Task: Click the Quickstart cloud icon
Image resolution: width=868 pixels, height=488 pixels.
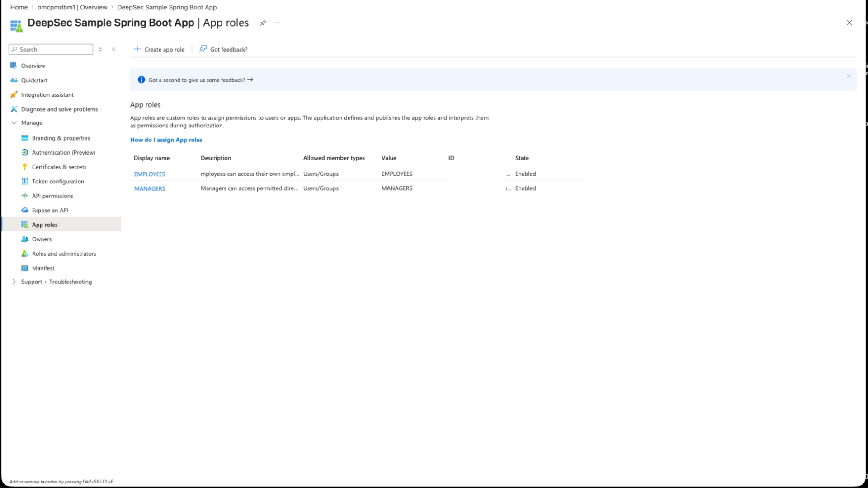Action: [14, 80]
